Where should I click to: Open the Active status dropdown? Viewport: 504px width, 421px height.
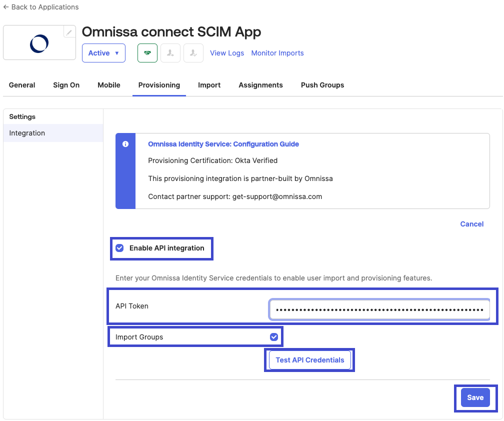click(x=103, y=53)
